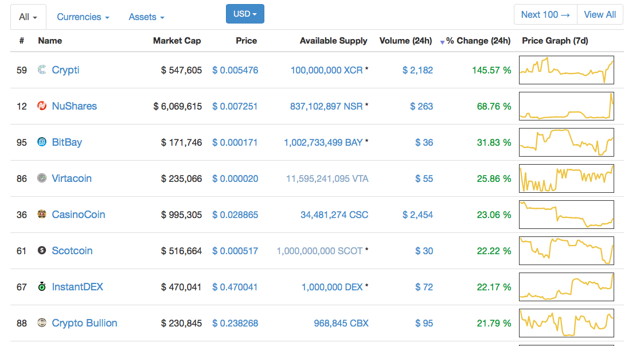
Task: Open InstantDEX 7d price graph thumbnail
Action: [x=567, y=287]
